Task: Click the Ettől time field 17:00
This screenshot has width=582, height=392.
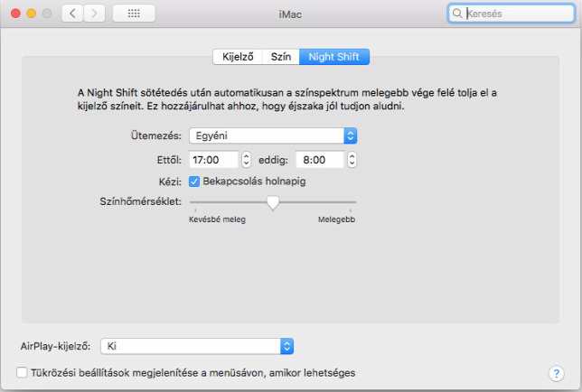Action: click(x=214, y=160)
